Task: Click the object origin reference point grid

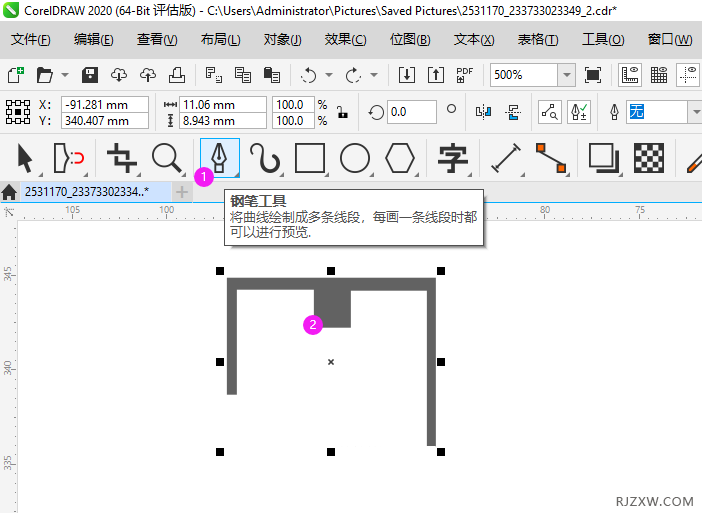Action: click(x=18, y=112)
